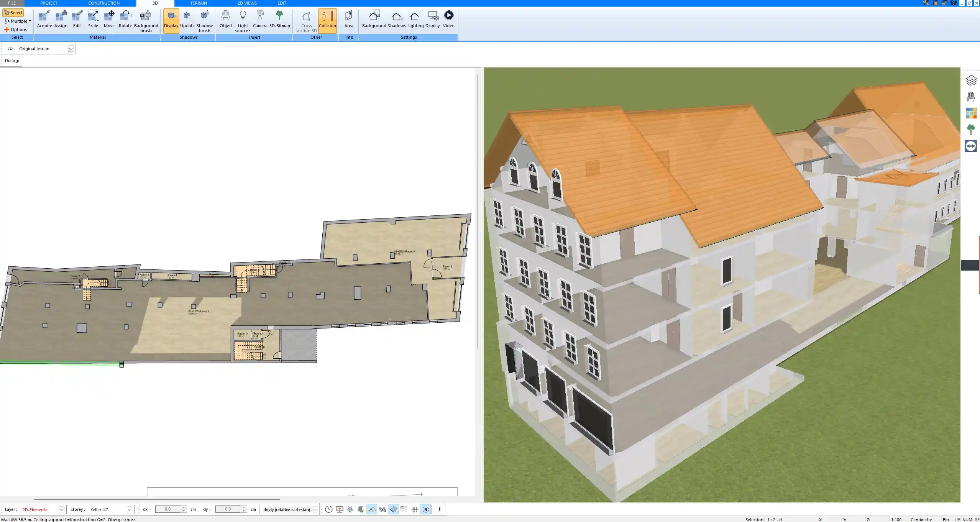Open the Area info tool
This screenshot has width=980, height=522.
pyautogui.click(x=349, y=19)
